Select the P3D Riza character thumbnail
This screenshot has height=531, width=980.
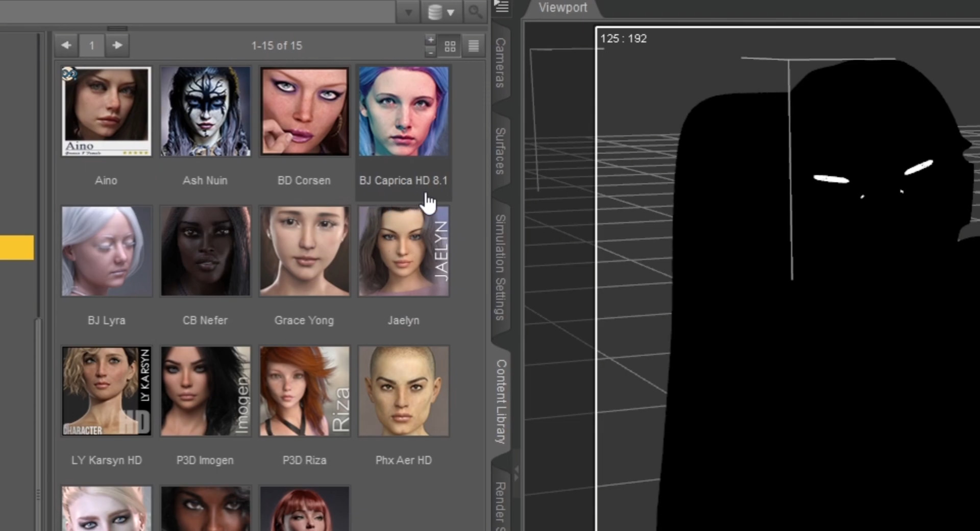coord(304,391)
